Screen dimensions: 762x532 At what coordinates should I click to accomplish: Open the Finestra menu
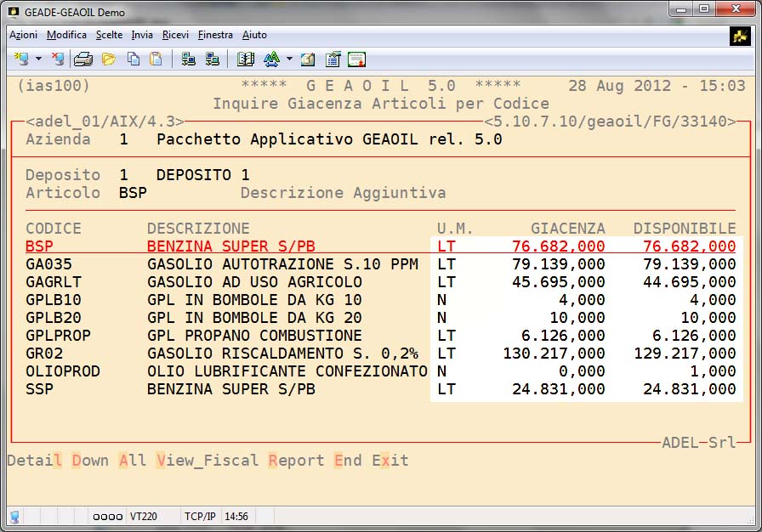tap(215, 35)
